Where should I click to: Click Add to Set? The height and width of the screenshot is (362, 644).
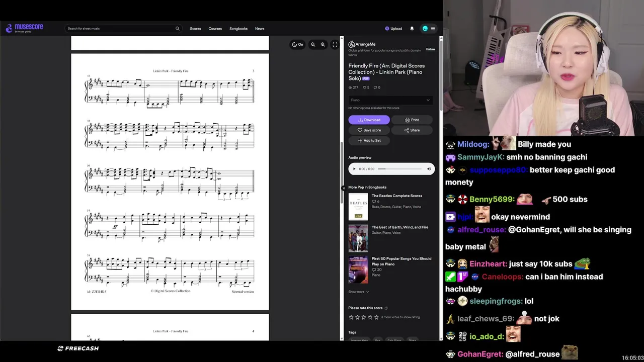pos(369,140)
